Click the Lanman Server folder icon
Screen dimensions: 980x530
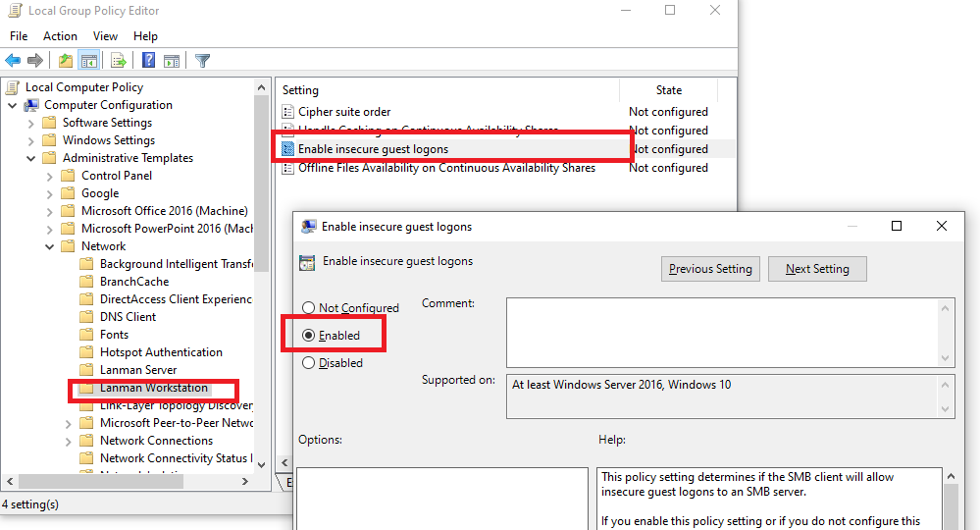point(87,370)
